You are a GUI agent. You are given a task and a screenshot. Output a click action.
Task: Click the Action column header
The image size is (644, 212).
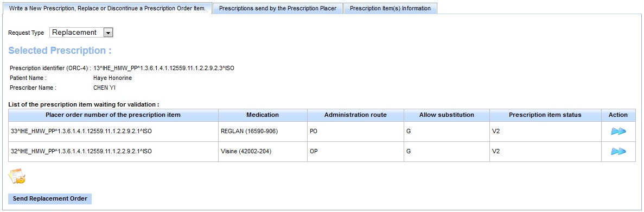point(618,115)
